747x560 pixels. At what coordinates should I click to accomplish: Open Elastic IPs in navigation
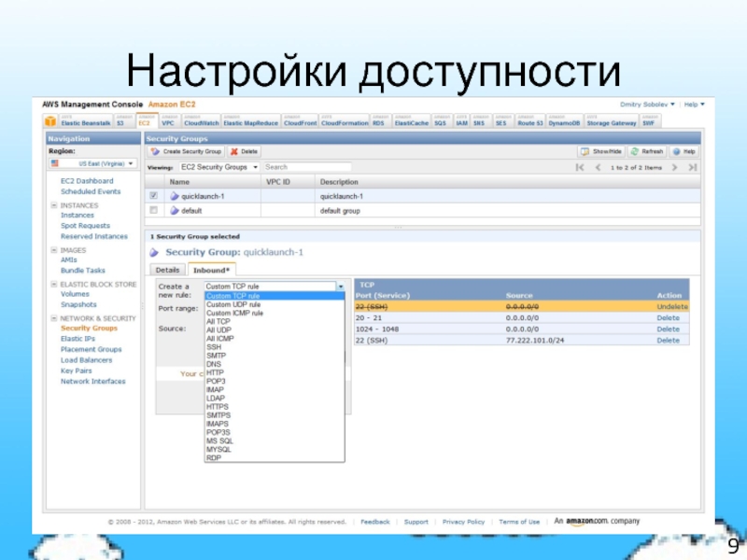(x=78, y=339)
